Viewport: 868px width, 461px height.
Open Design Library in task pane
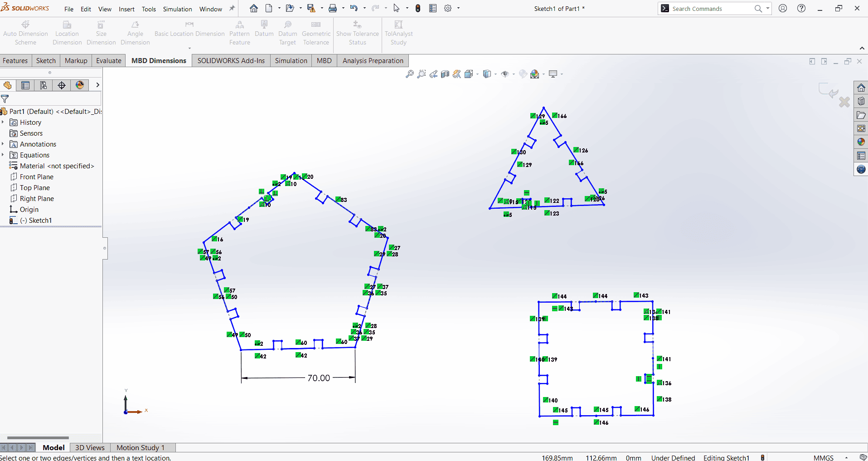[861, 101]
